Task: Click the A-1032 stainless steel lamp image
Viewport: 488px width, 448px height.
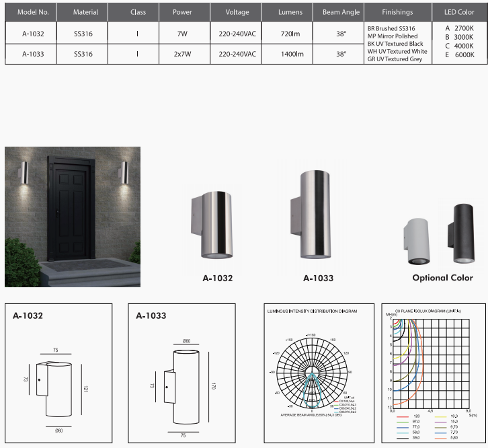Action: 212,225
